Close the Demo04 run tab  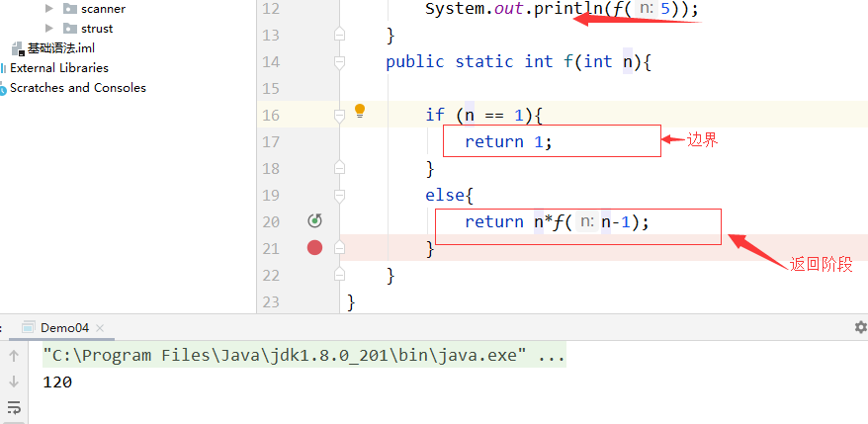point(100,328)
